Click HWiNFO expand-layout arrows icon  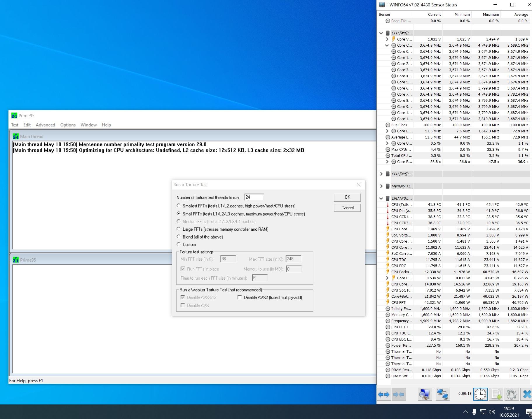pyautogui.click(x=384, y=395)
